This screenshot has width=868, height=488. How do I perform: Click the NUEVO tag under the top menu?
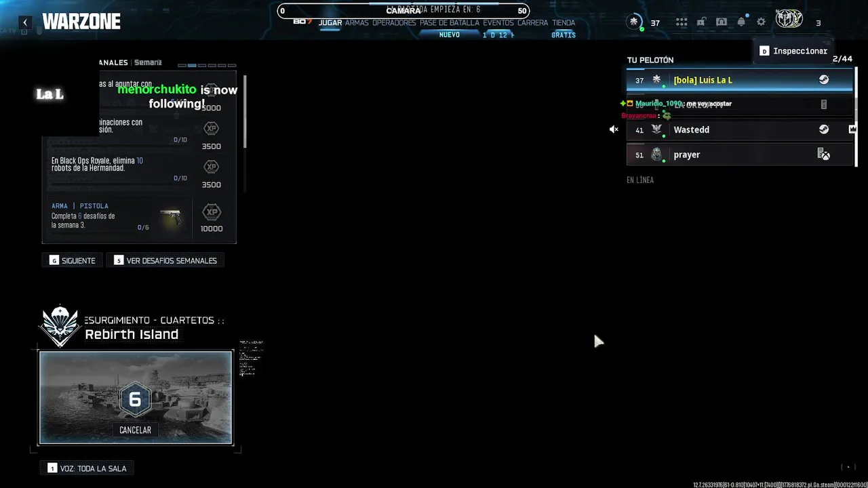point(450,35)
